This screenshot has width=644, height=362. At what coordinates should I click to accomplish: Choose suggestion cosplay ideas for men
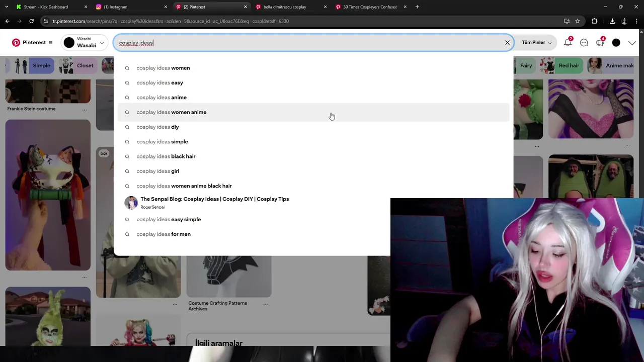254,234
